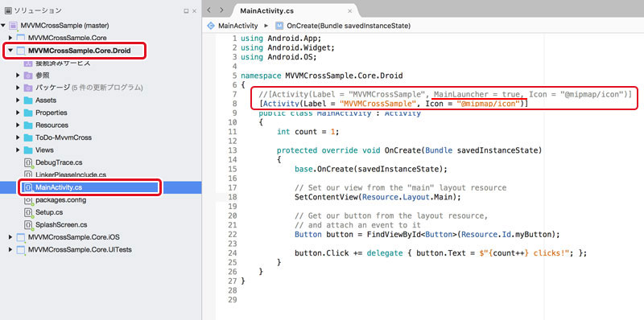The width and height of the screenshot is (644, 320).
Task: Click the 接続済みサービス icon
Action: [x=28, y=64]
